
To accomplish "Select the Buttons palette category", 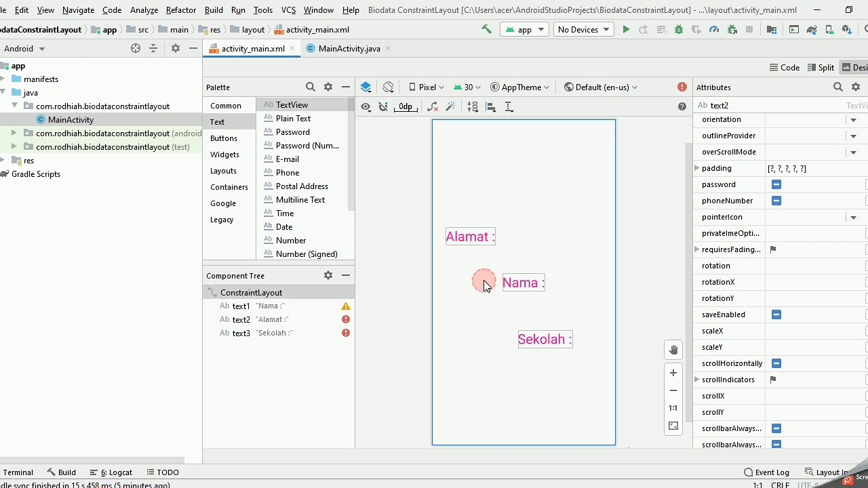I will tap(224, 138).
